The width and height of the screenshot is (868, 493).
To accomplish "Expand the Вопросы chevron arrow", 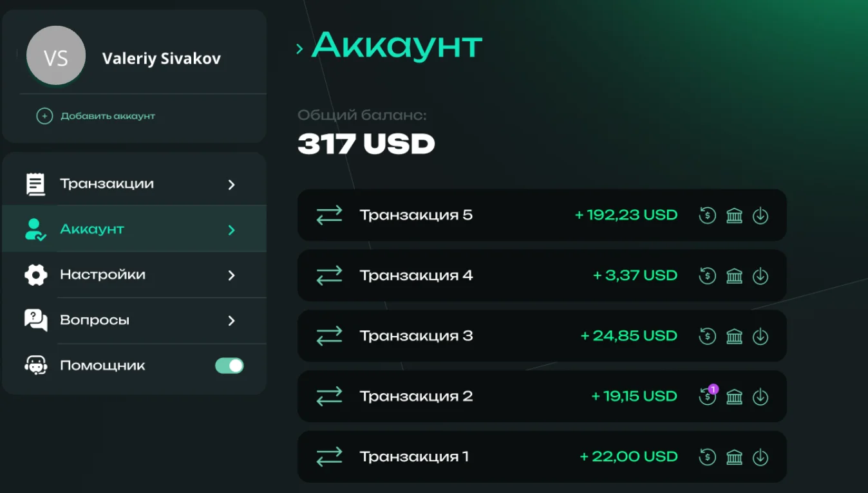I will pos(232,321).
